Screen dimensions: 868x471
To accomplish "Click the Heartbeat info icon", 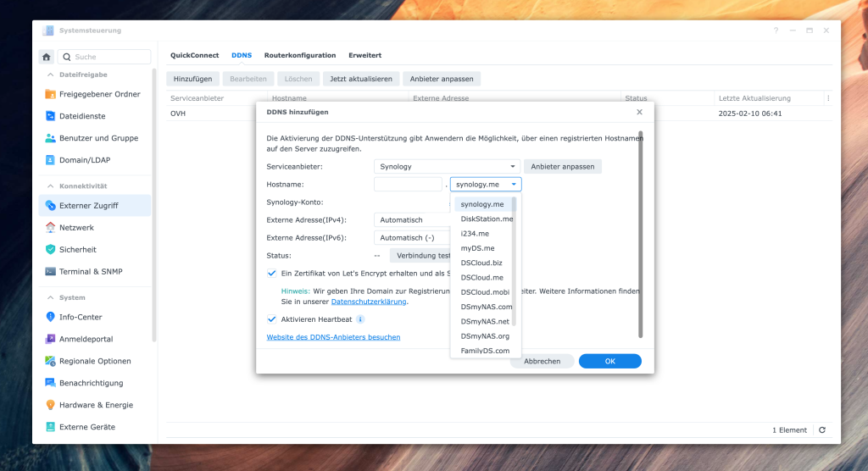I will tap(360, 319).
